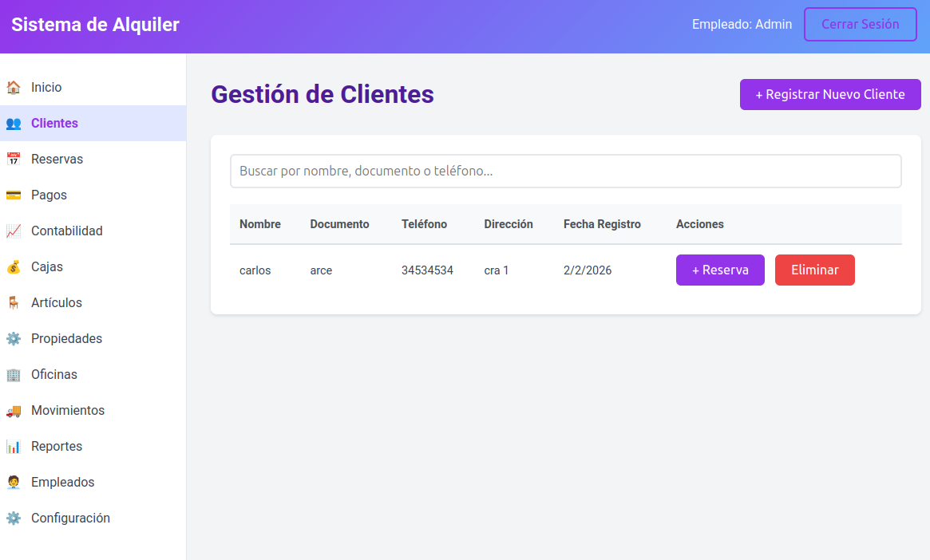Viewport: 930px width, 560px height.
Task: Click the people icon next to Clientes
Action: (14, 124)
